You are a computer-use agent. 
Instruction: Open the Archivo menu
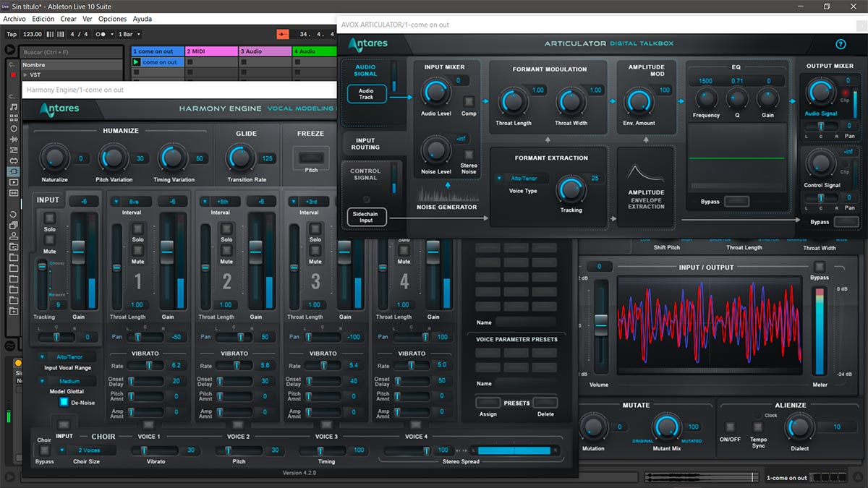(x=14, y=19)
